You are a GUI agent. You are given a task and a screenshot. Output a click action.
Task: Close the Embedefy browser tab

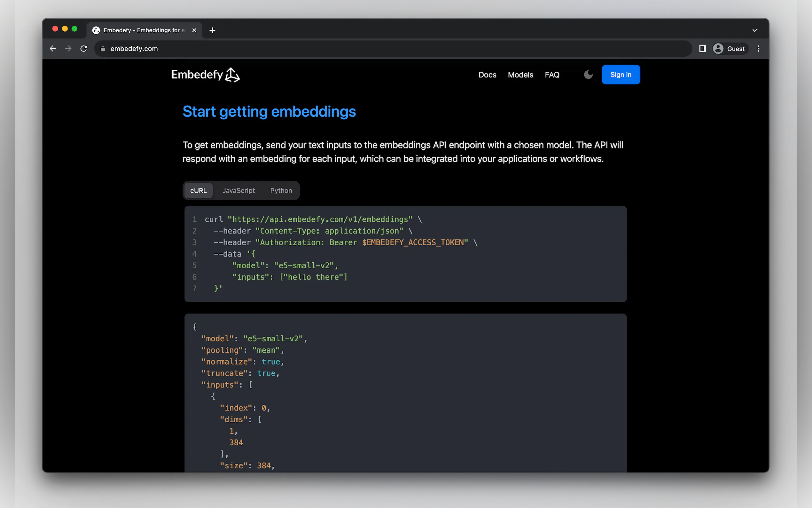[194, 30]
